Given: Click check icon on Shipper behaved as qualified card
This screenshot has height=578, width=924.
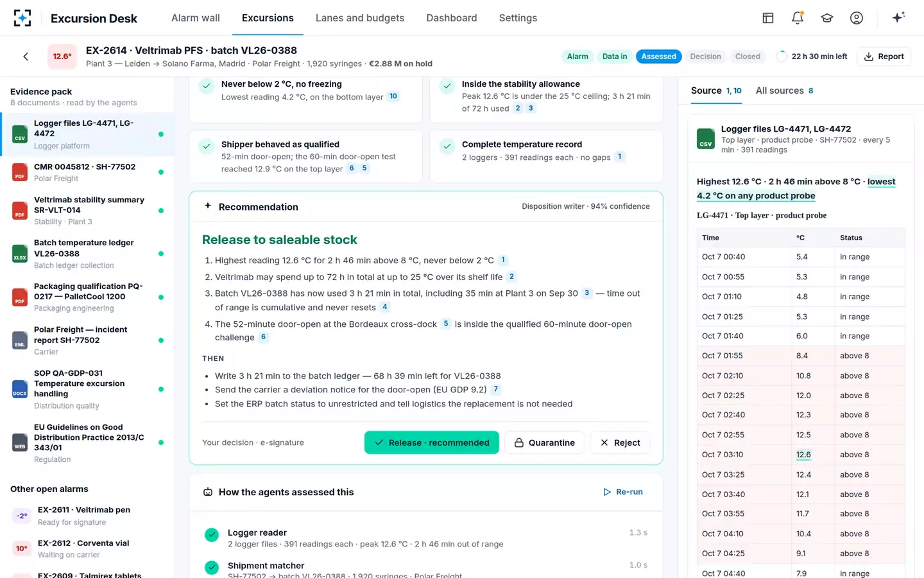Looking at the screenshot, I should [x=207, y=146].
